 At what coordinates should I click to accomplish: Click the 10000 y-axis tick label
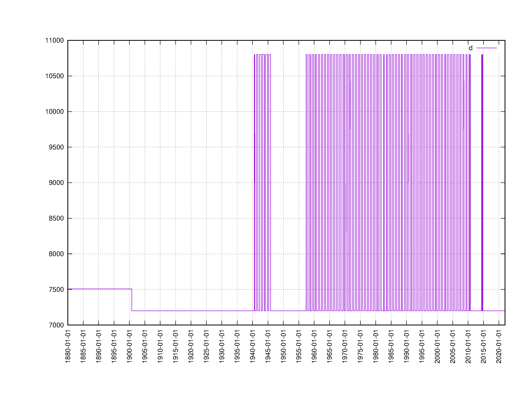pyautogui.click(x=54, y=112)
